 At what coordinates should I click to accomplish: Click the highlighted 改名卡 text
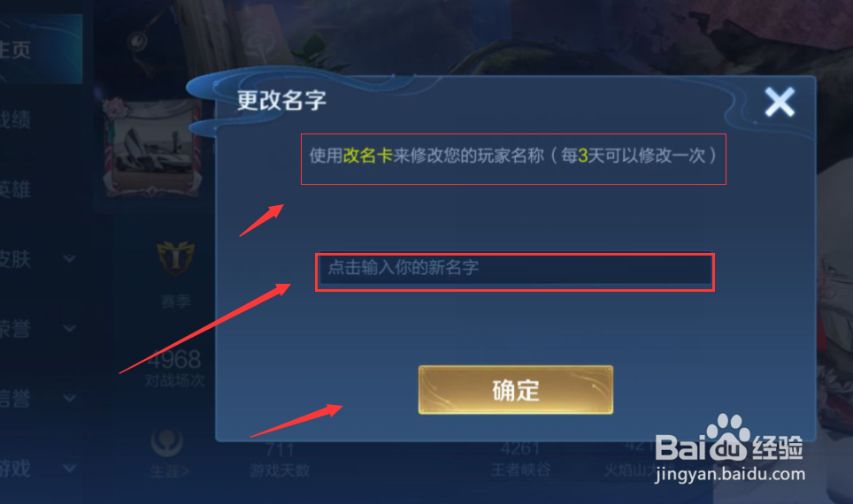click(368, 156)
